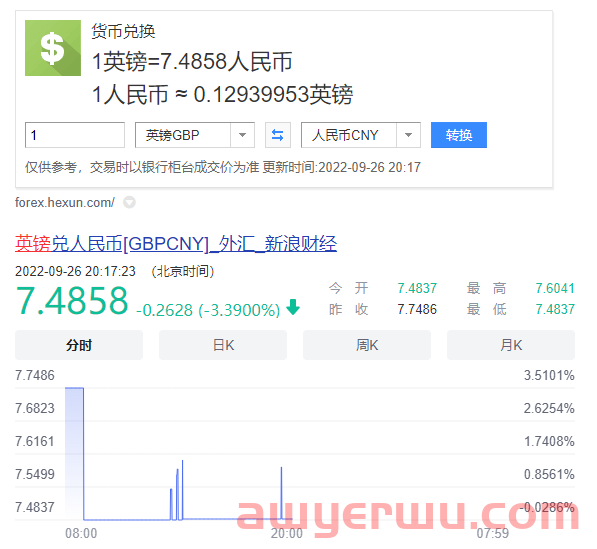This screenshot has height=549, width=597.
Task: Click the 今开 value 7.4837
Action: tap(417, 288)
